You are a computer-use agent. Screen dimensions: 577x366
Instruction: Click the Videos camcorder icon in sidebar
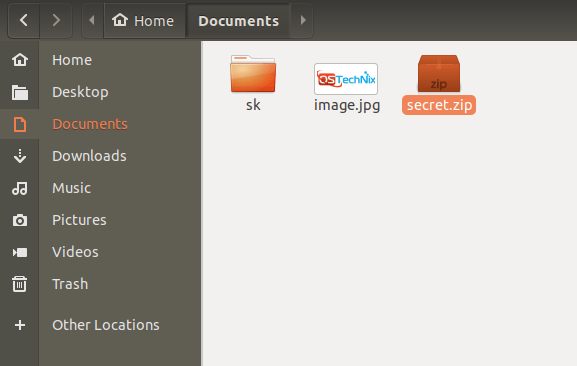coord(20,252)
